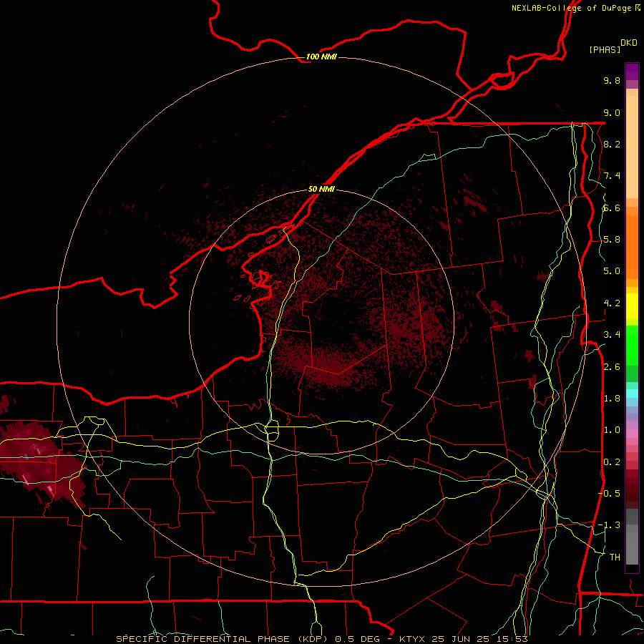Viewport: 644px width, 644px height.
Task: Pick the purple top segment of color bar
Action: coord(632,72)
